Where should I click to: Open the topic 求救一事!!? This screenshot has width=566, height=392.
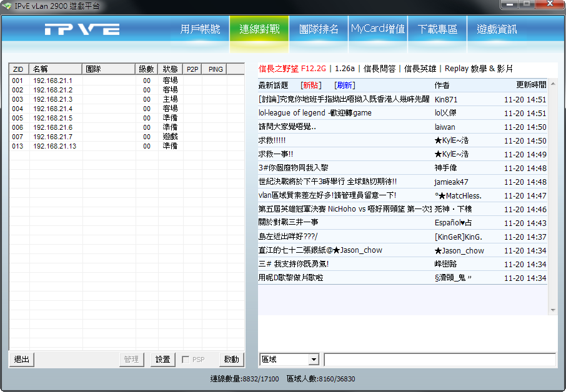click(x=276, y=154)
